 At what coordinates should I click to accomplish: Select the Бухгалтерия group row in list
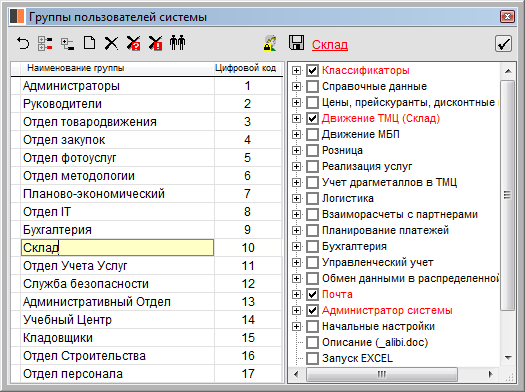tap(117, 230)
